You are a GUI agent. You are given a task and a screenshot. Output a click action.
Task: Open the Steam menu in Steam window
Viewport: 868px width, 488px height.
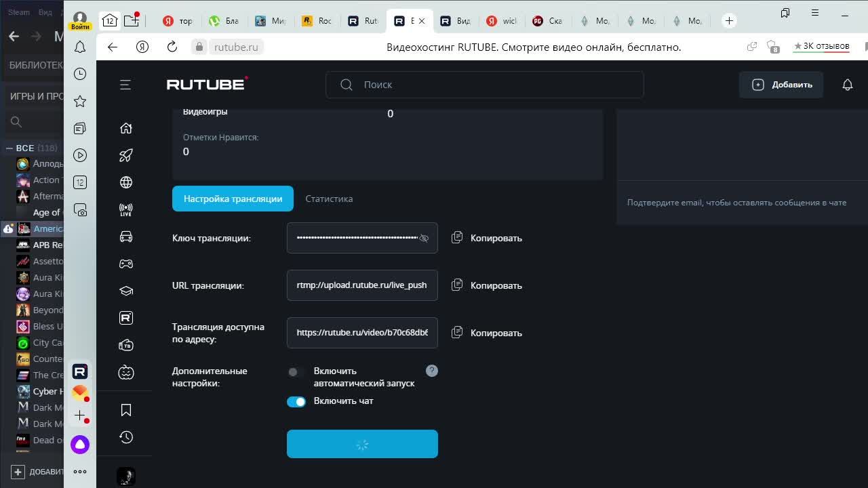(x=19, y=12)
